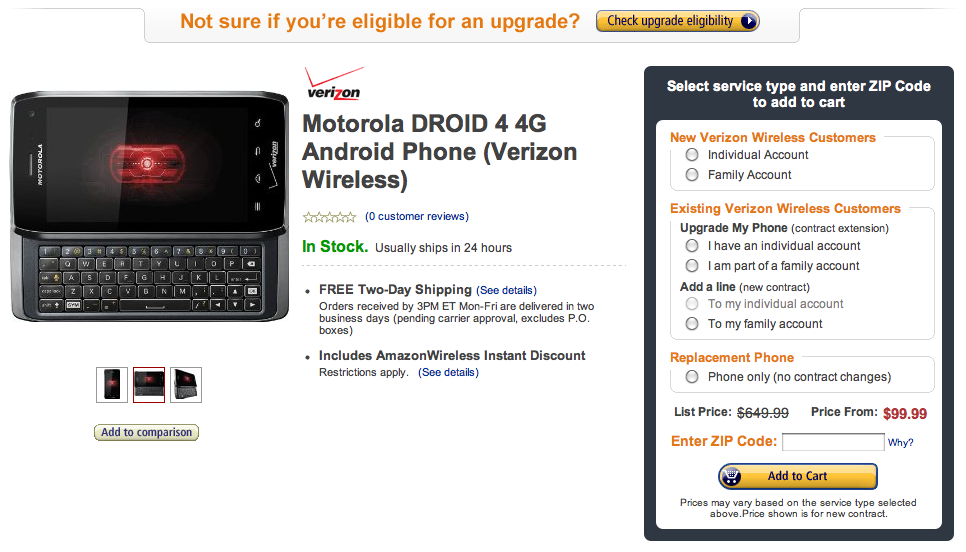Click the shopping cart icon on Add to Cart
Screen dimensions: 966x552
[x=733, y=476]
